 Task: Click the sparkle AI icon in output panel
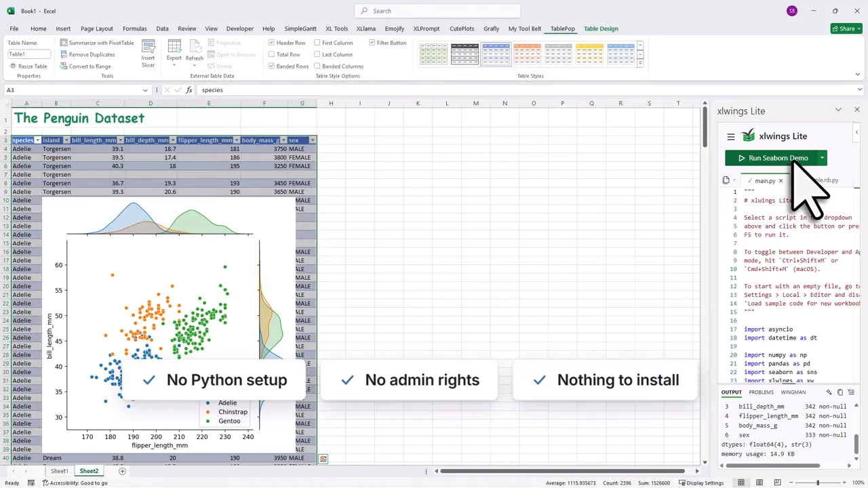[x=829, y=392]
